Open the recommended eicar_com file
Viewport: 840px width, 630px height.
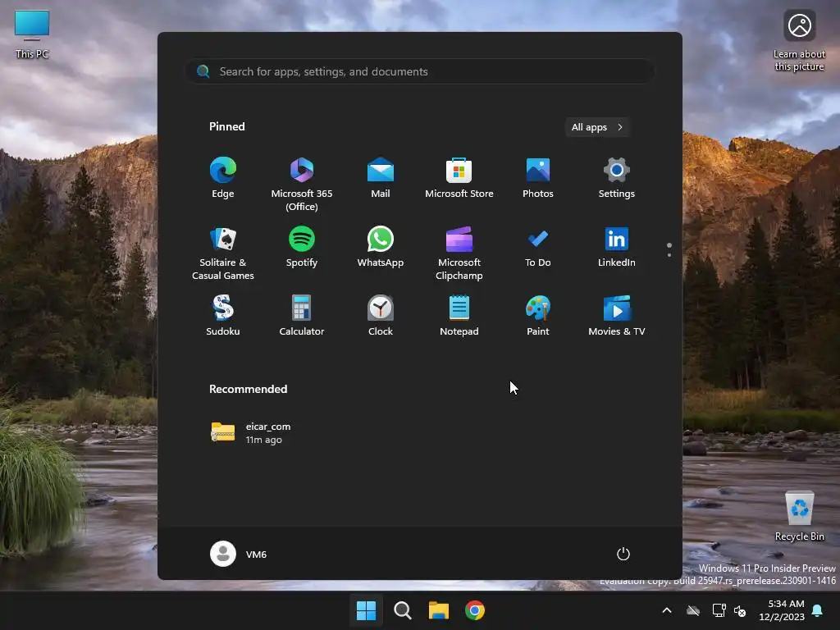point(252,433)
